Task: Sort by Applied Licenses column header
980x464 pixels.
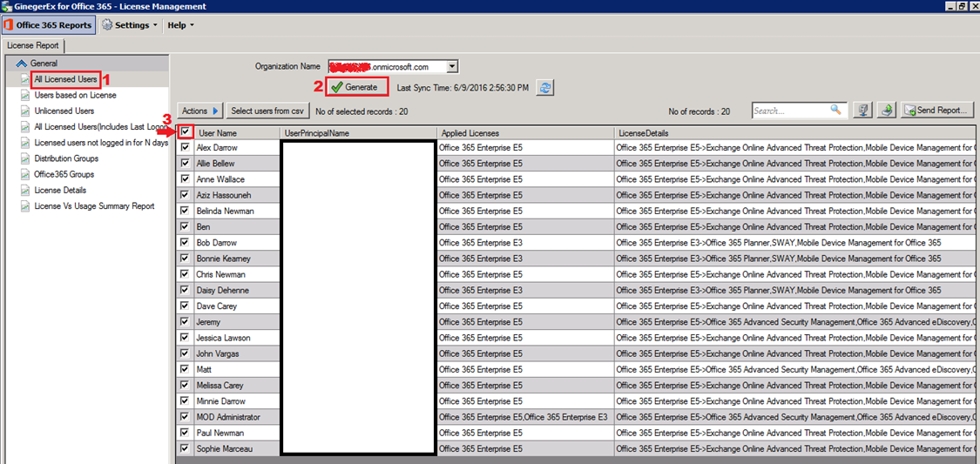Action: tap(525, 133)
